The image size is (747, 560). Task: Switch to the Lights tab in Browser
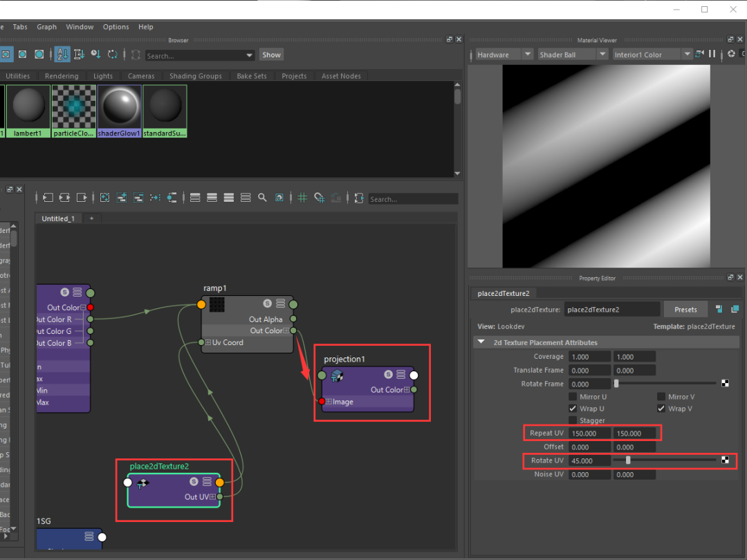pyautogui.click(x=103, y=76)
